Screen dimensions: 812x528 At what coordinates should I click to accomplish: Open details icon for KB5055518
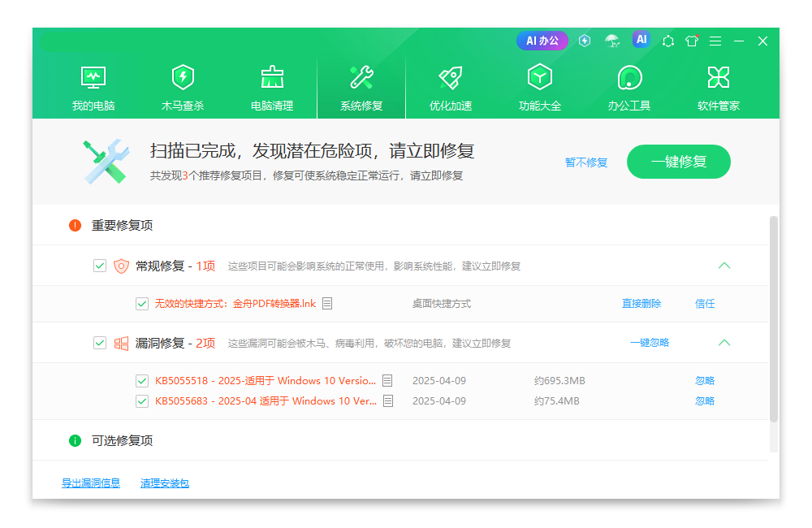387,381
